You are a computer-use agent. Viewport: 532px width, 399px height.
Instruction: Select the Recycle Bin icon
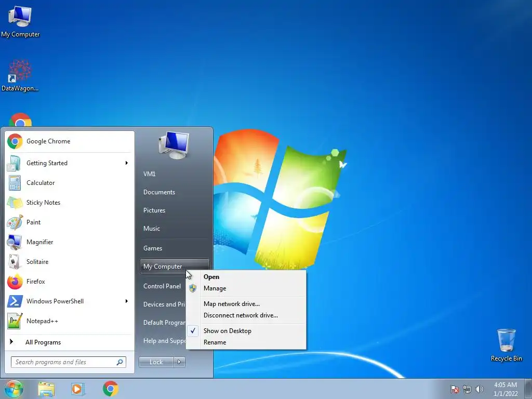(x=506, y=345)
